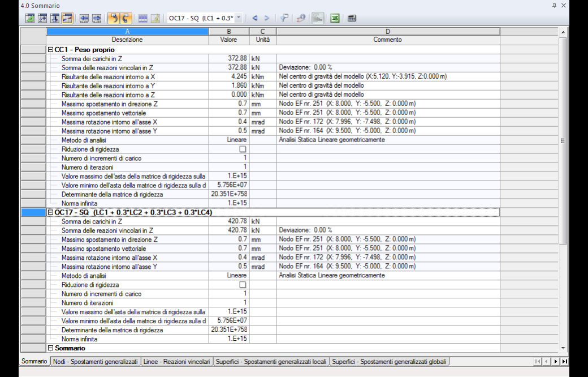
Task: Click value 4.245 for Risultante intorno a X
Action: click(239, 76)
